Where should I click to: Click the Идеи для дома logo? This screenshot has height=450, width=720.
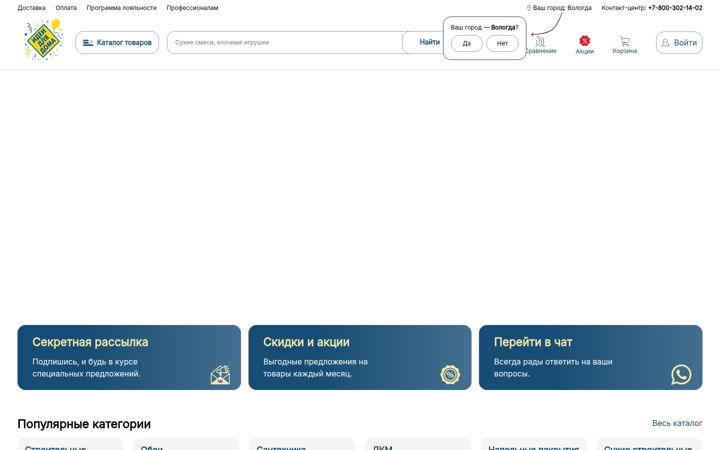43,40
